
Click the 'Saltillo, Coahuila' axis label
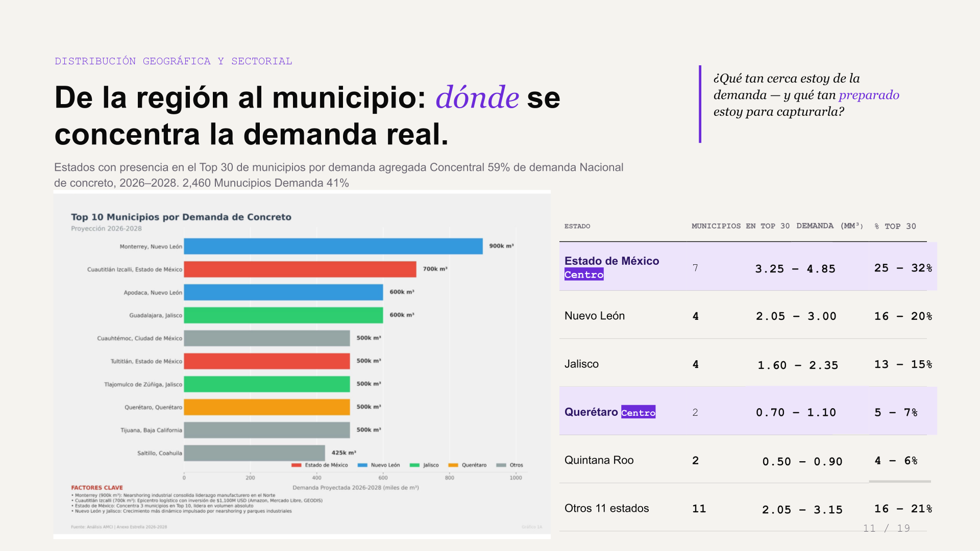(x=160, y=453)
